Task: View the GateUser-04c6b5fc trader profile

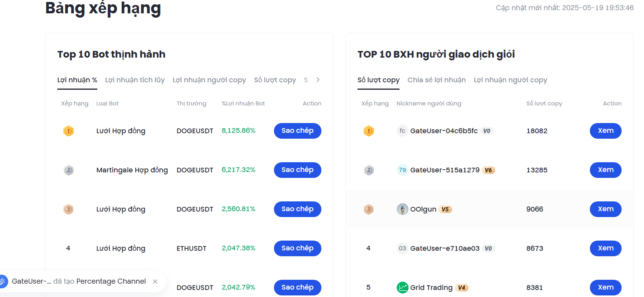Action: (605, 131)
